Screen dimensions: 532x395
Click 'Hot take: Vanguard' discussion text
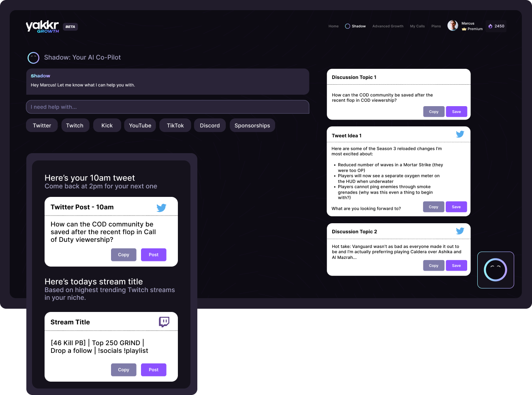click(397, 252)
